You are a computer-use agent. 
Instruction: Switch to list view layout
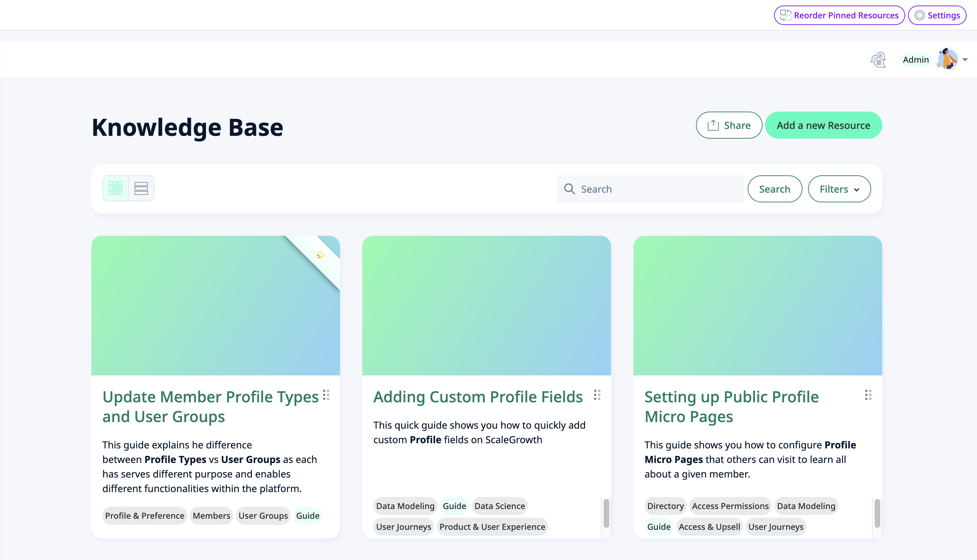coord(141,189)
